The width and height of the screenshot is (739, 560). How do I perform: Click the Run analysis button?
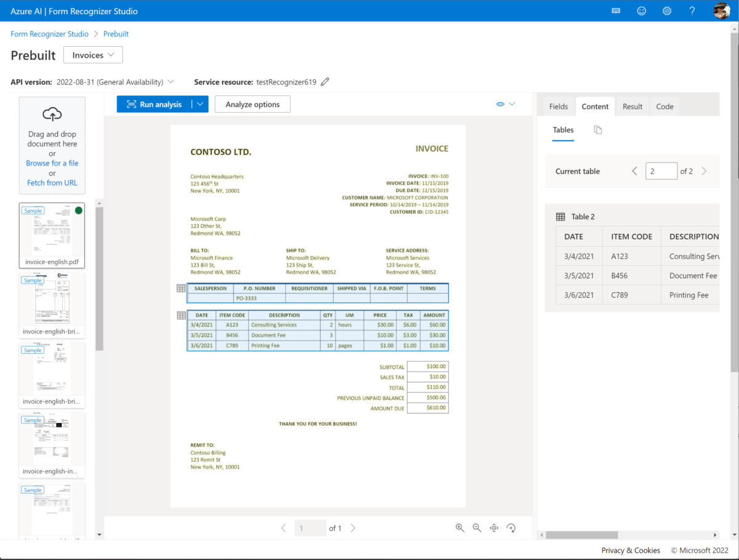point(156,103)
